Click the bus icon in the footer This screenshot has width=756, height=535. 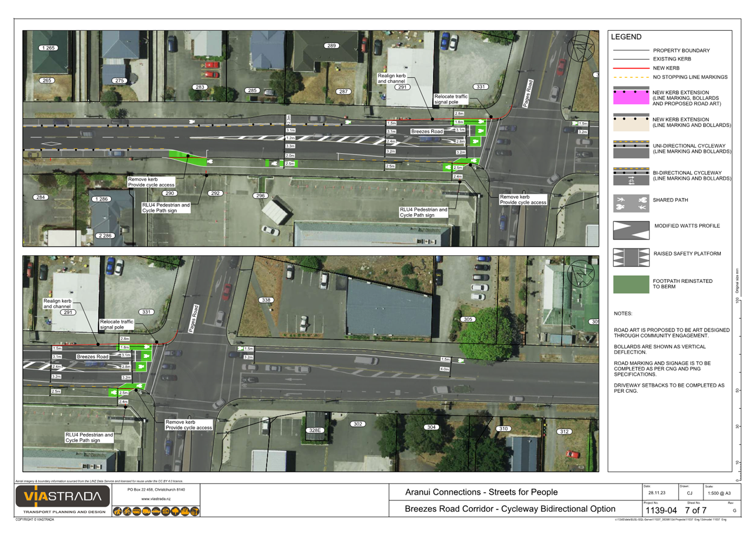click(137, 511)
